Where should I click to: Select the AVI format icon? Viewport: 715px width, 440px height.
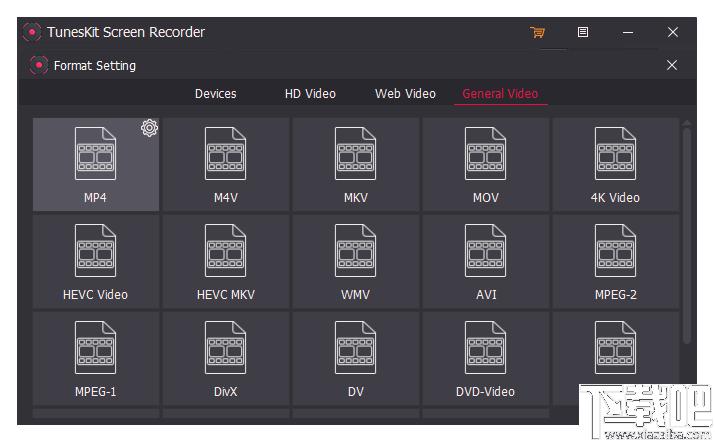coord(485,251)
